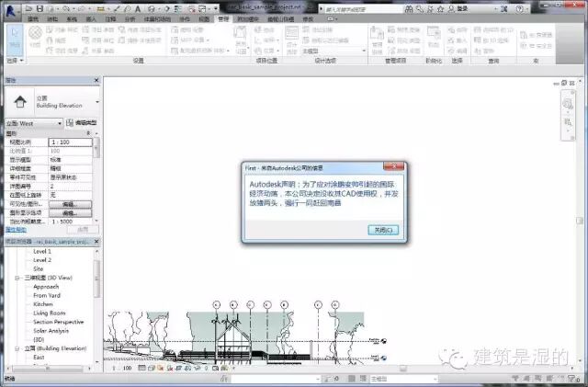The image size is (588, 387).
Task: Click the 编辑类型 Edit Type button
Action: point(82,123)
